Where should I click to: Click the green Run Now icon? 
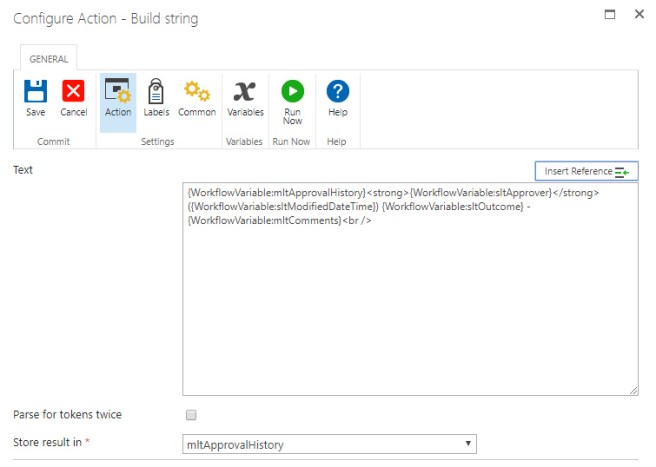292,91
